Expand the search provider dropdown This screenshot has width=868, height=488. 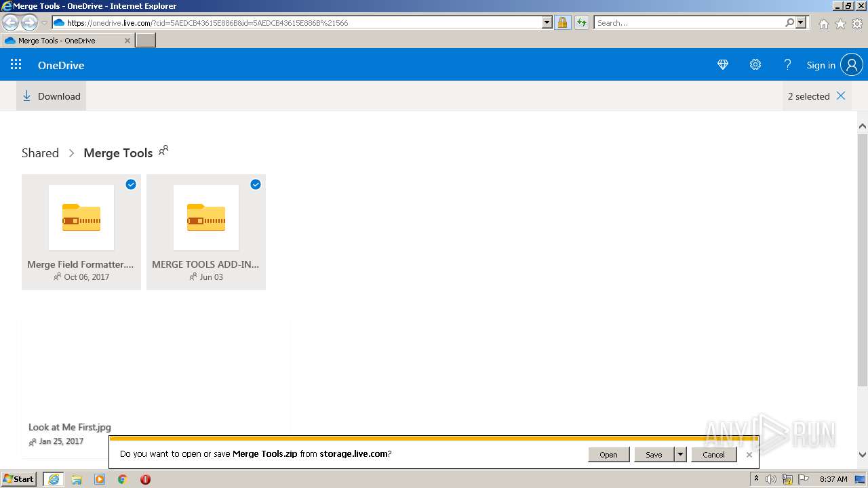tap(801, 22)
